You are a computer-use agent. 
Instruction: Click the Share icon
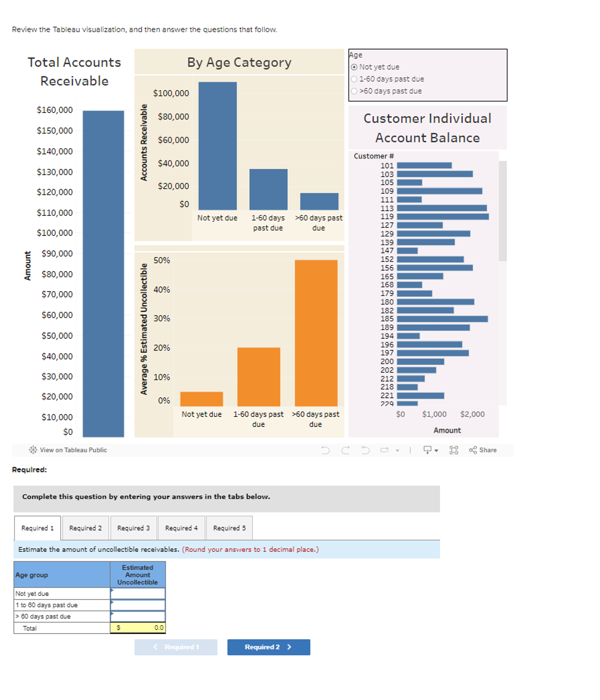pyautogui.click(x=473, y=450)
